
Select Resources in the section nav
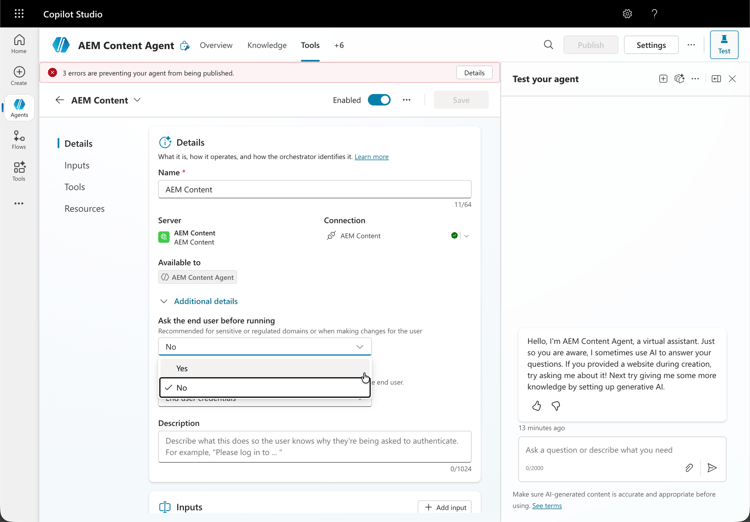[x=85, y=209]
